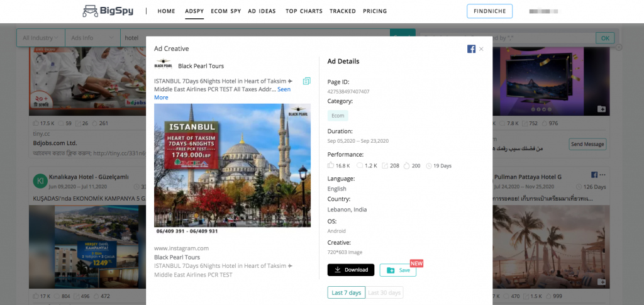644x305 pixels.
Task: Go to TRACKED page
Action: [x=343, y=11]
